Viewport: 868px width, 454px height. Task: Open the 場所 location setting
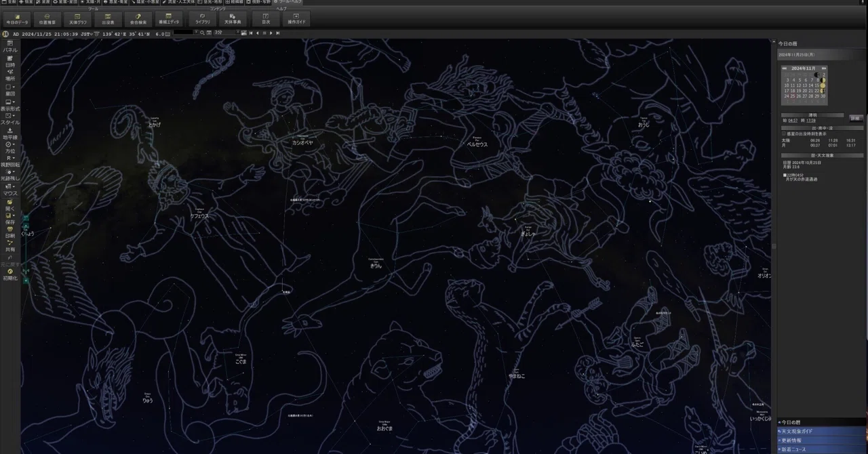tap(10, 75)
